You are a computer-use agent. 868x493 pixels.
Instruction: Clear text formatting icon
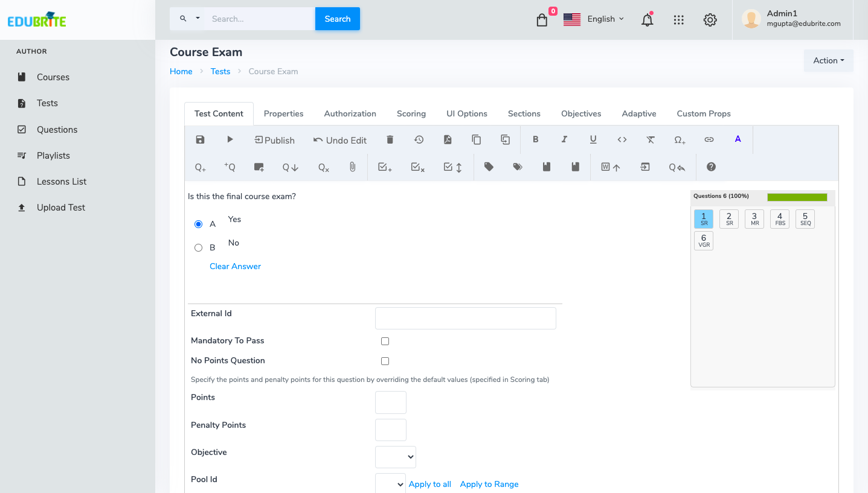tap(651, 139)
